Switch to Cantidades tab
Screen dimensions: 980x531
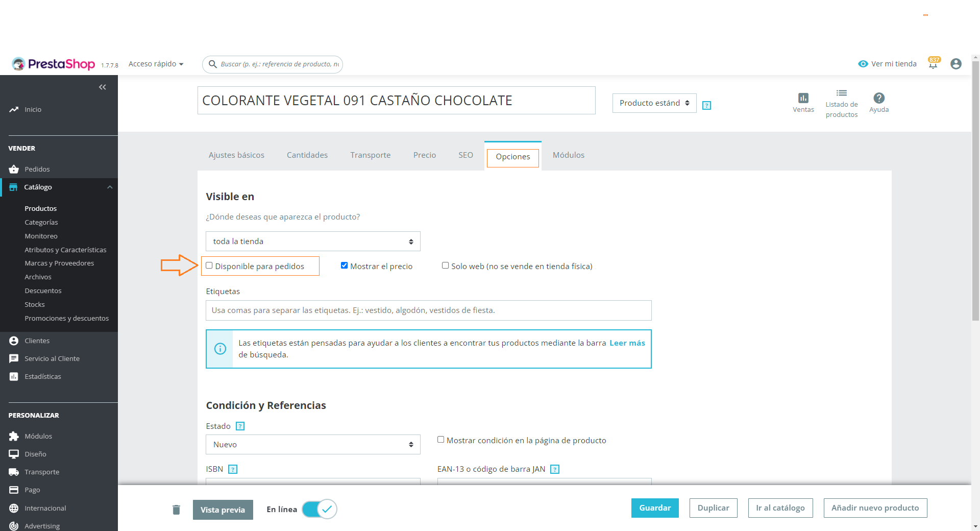click(307, 155)
